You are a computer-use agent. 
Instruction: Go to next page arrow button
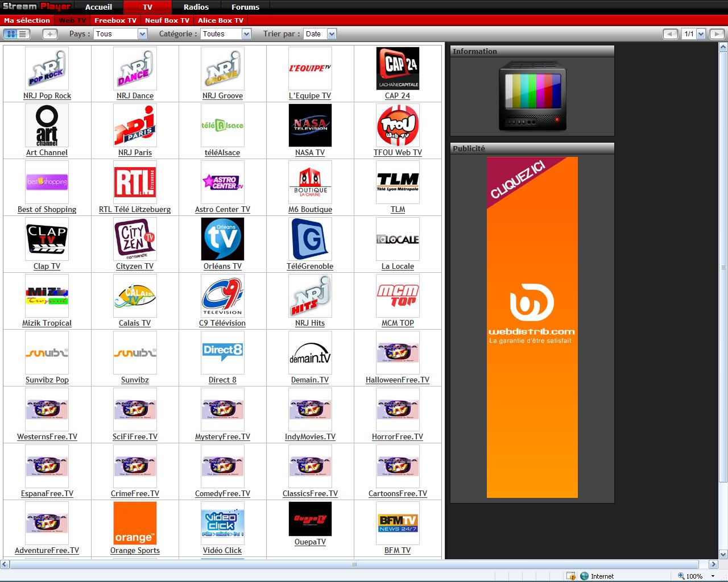click(715, 34)
